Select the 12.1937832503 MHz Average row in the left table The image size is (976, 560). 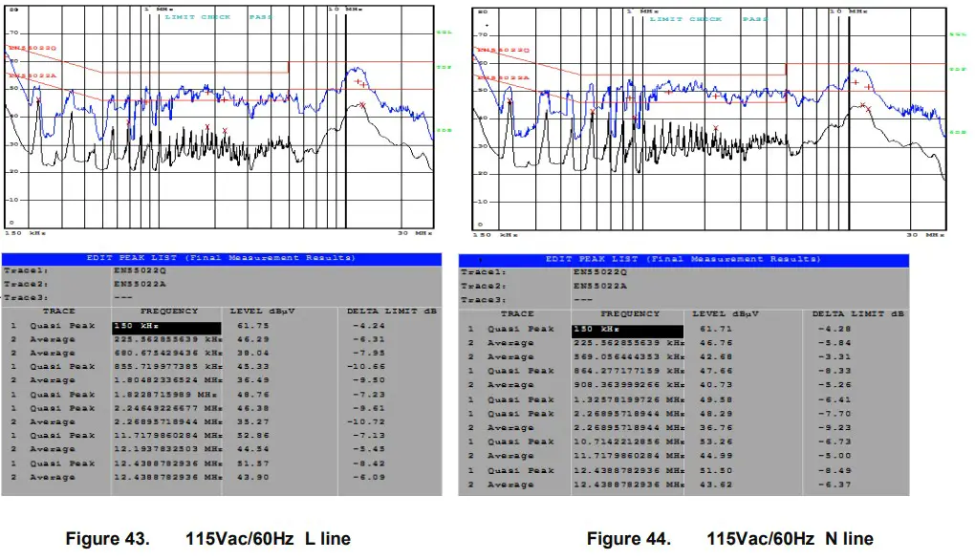(x=221, y=449)
